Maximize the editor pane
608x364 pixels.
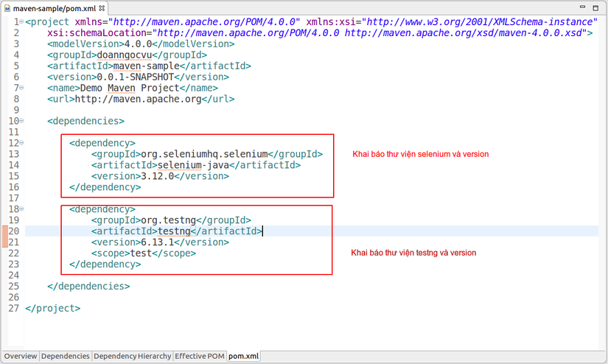point(595,7)
